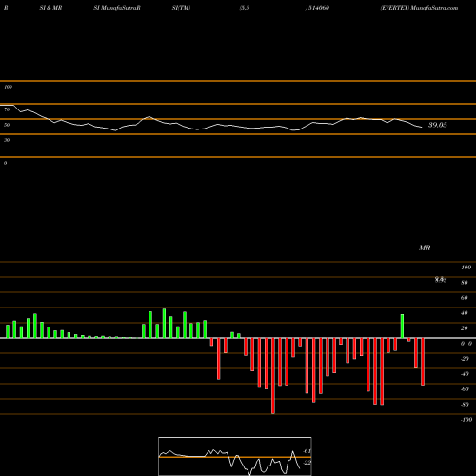This screenshot has width=476, height=476.
Task: Click the SI(TM) header label
Action: point(181,8)
